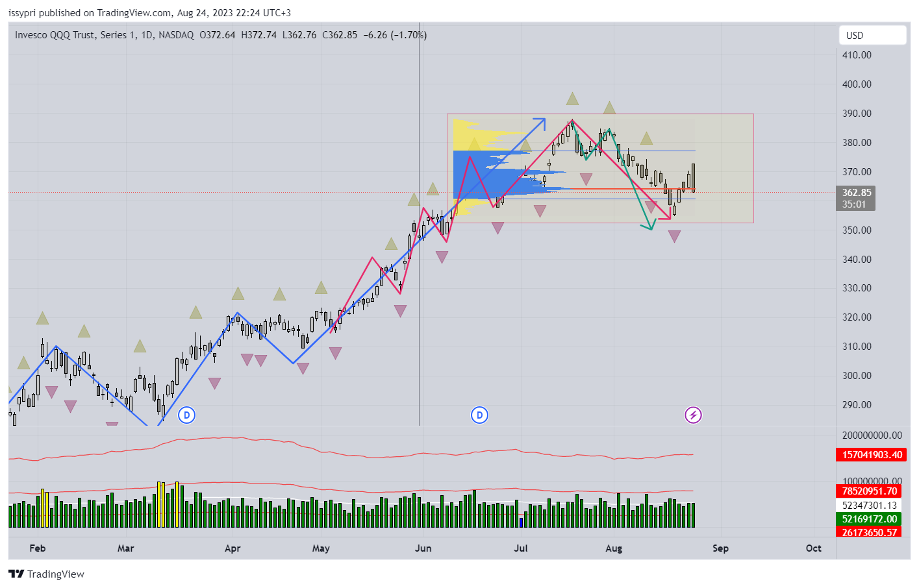Image resolution: width=919 pixels, height=588 pixels.
Task: Click the red volume tag 26173650.57
Action: point(869,532)
